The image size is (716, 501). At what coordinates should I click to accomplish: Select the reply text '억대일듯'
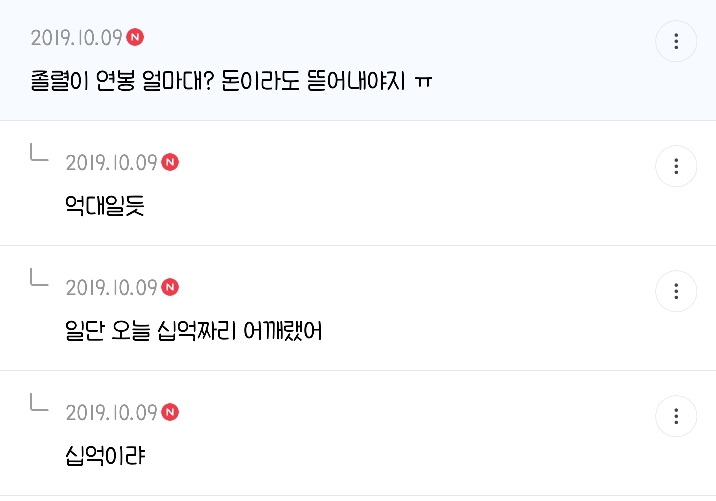pyautogui.click(x=104, y=205)
